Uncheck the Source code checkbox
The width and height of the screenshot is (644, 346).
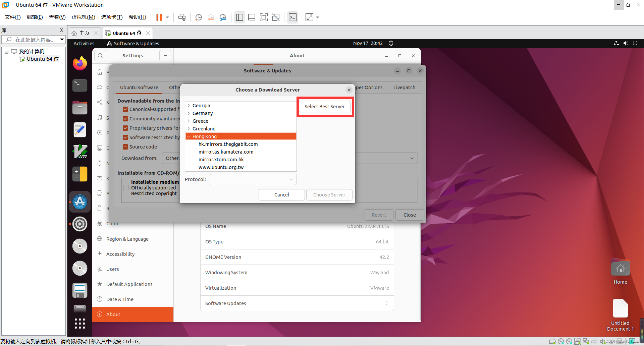pyautogui.click(x=125, y=147)
